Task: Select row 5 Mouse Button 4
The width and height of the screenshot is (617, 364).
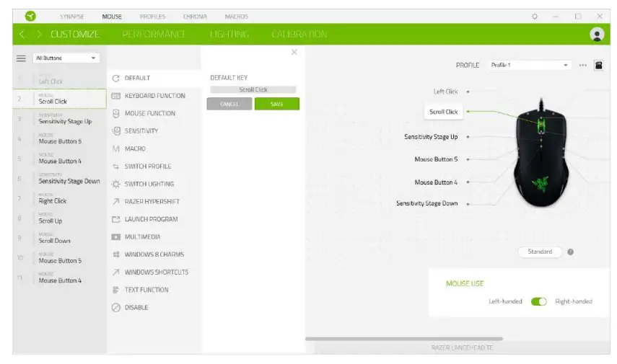Action: coord(60,159)
